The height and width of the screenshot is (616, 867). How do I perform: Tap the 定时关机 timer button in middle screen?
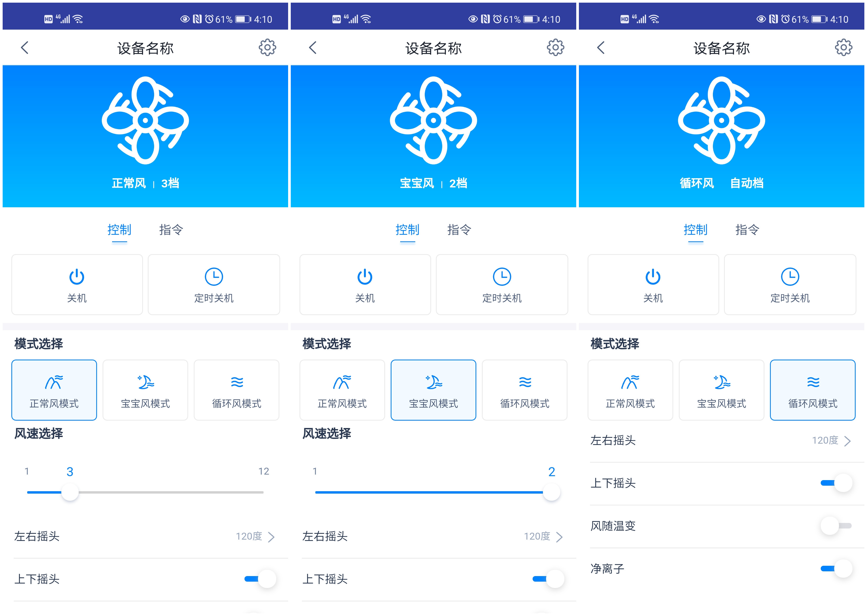point(502,284)
